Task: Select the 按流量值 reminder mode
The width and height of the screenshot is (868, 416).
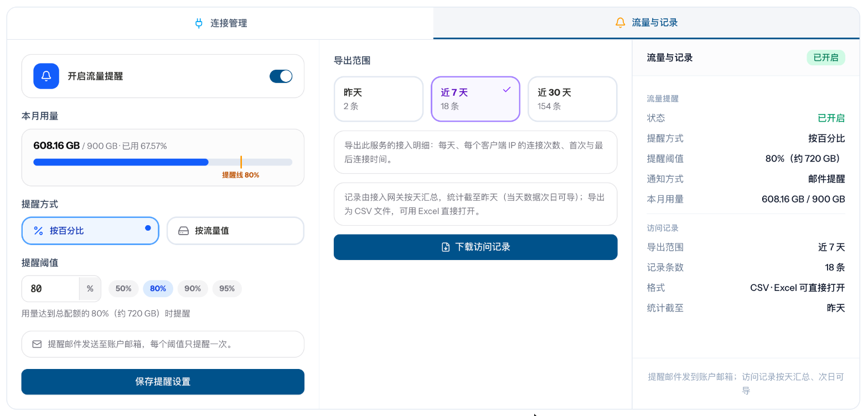Action: tap(235, 231)
